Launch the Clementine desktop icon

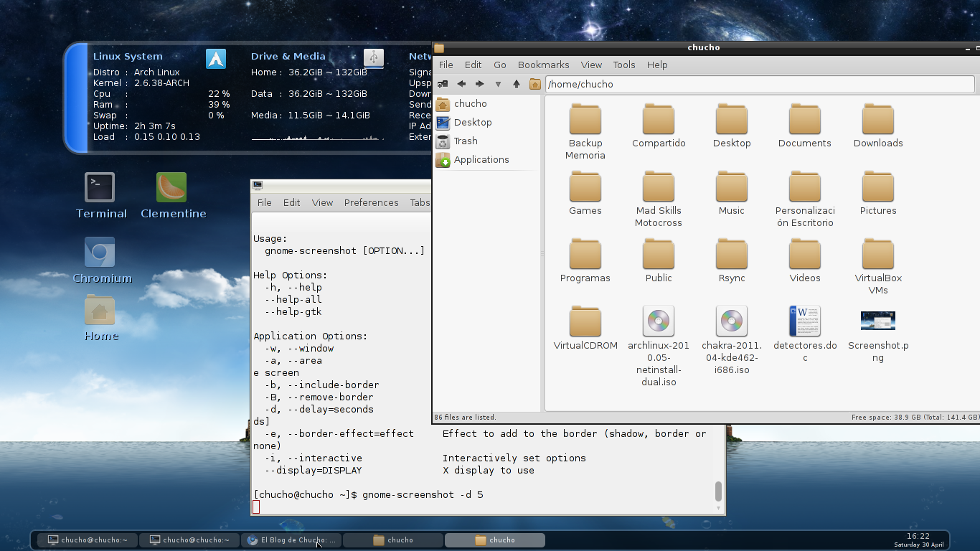pyautogui.click(x=173, y=196)
